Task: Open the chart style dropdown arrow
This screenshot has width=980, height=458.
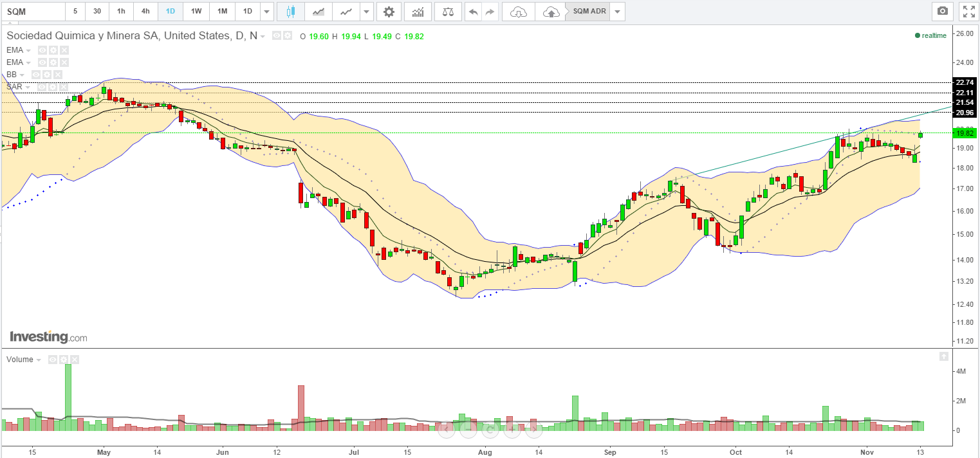Action: pyautogui.click(x=366, y=12)
